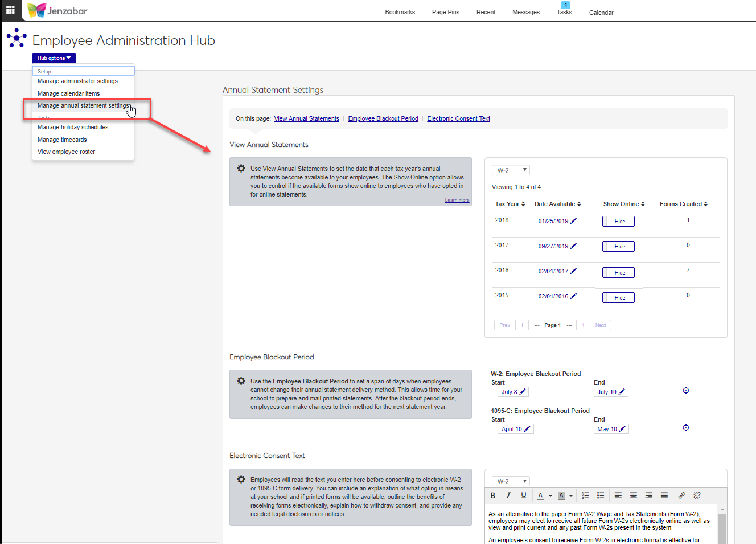The image size is (756, 544).
Task: Center align text in the editor
Action: tap(633, 496)
